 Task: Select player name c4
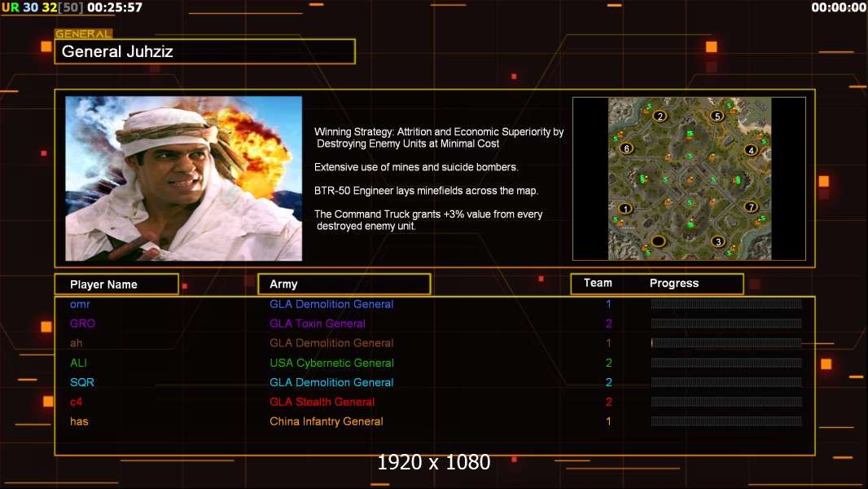[x=76, y=402]
